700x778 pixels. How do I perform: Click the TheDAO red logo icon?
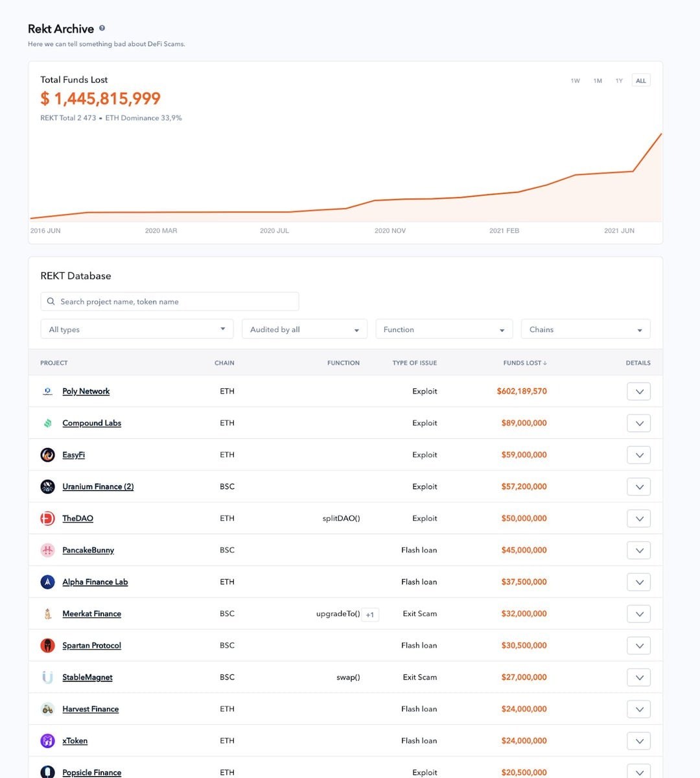(47, 518)
